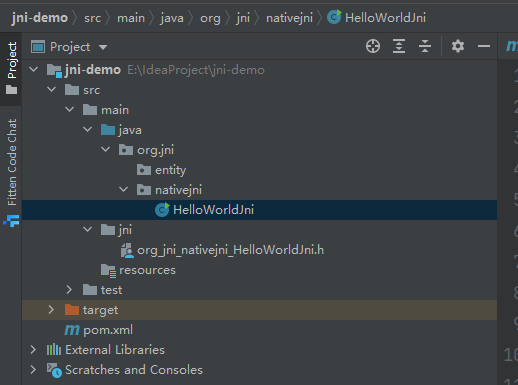Collapse the org.jni package chevron
The image size is (518, 385).
pos(106,149)
